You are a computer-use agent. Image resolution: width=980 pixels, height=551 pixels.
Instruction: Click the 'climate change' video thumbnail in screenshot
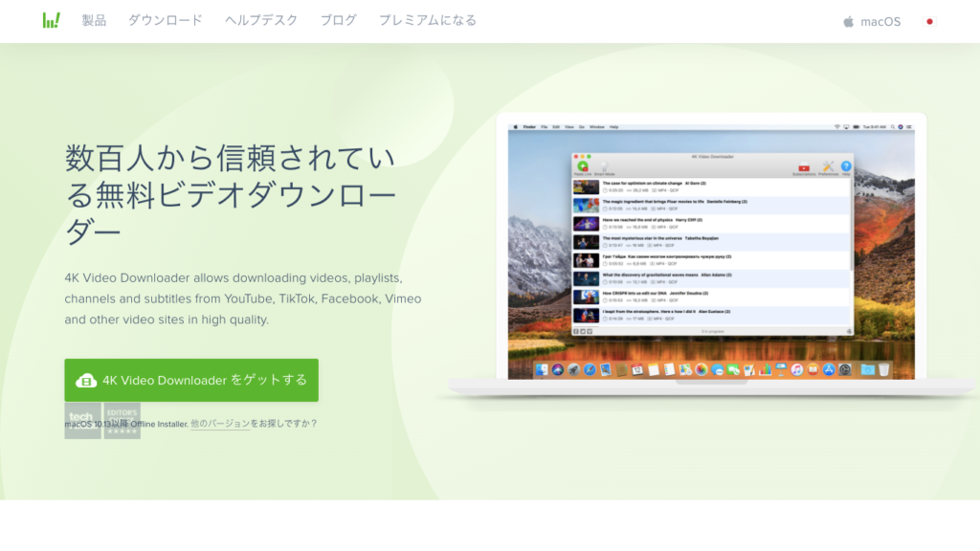[587, 187]
